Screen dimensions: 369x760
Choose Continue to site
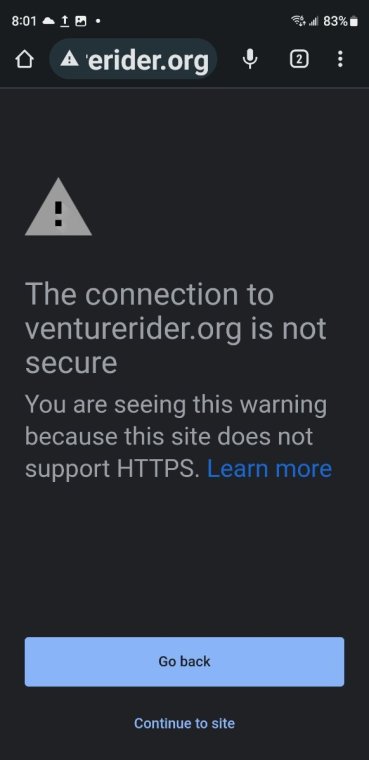(x=184, y=723)
